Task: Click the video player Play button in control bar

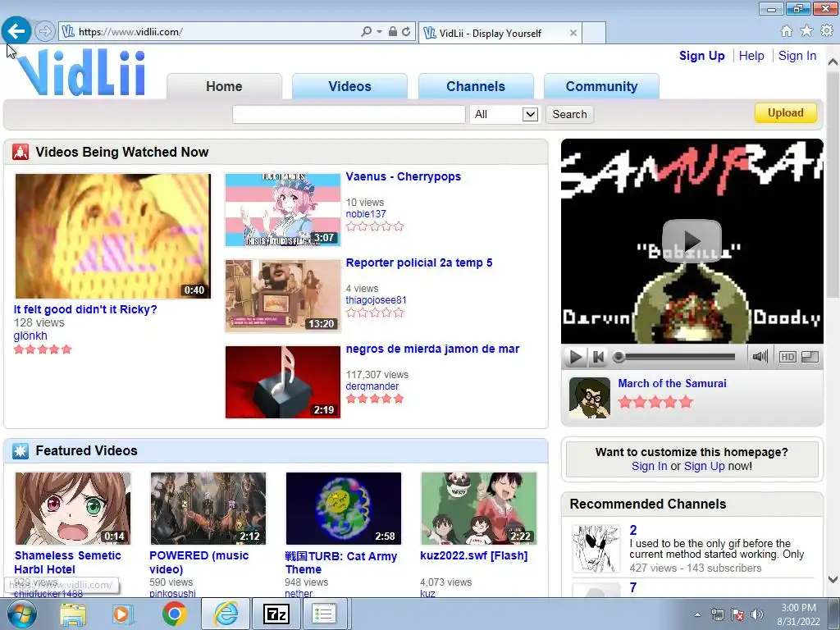Action: pyautogui.click(x=575, y=357)
